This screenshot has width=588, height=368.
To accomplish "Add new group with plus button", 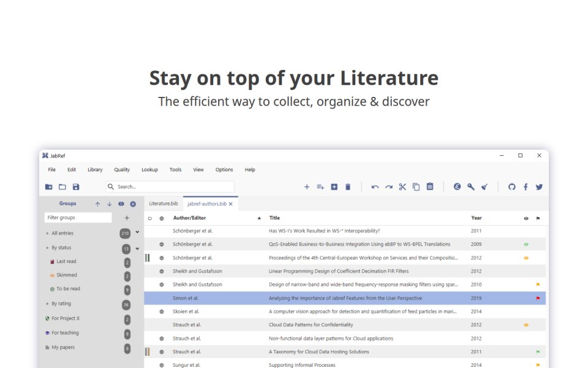I will pyautogui.click(x=127, y=218).
